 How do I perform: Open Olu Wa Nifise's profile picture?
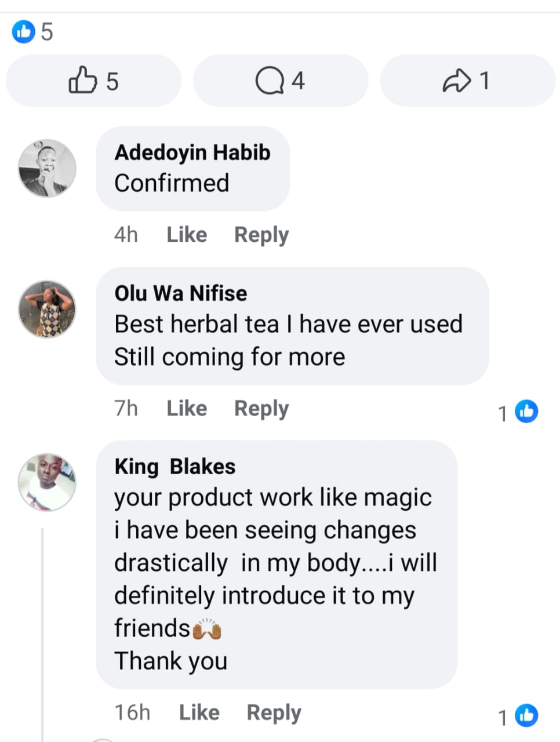point(47,309)
